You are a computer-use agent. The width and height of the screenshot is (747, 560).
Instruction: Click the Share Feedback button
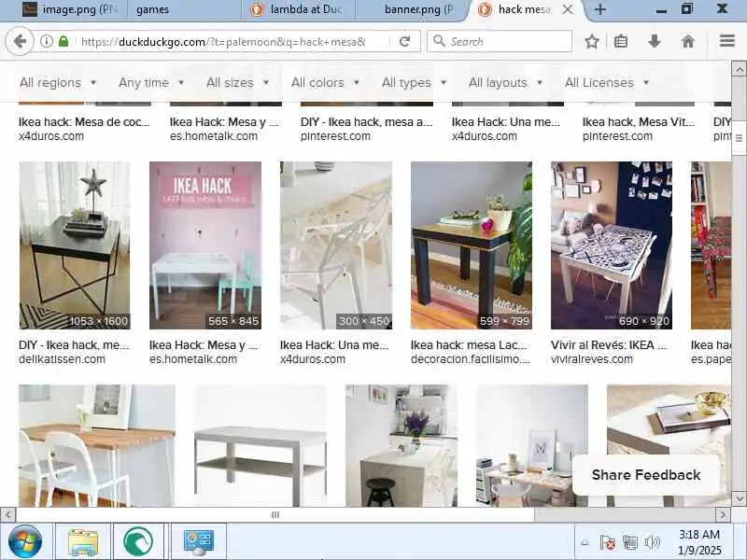pos(646,475)
